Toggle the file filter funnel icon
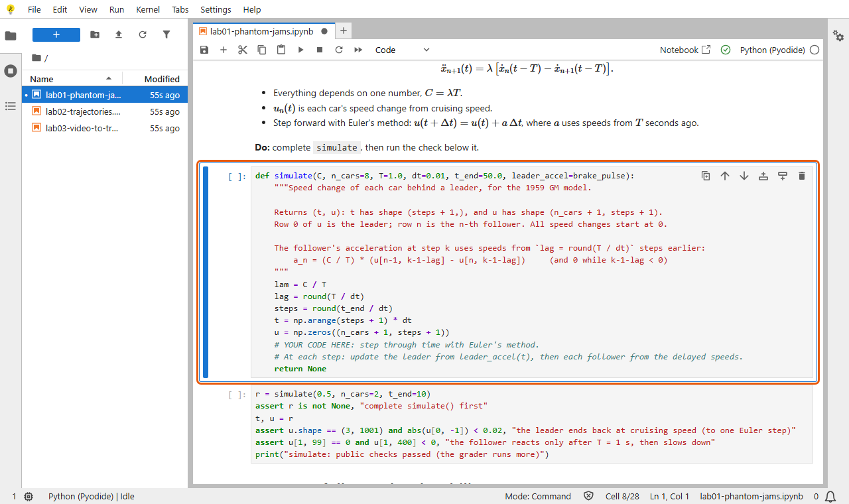The image size is (849, 504). point(166,34)
